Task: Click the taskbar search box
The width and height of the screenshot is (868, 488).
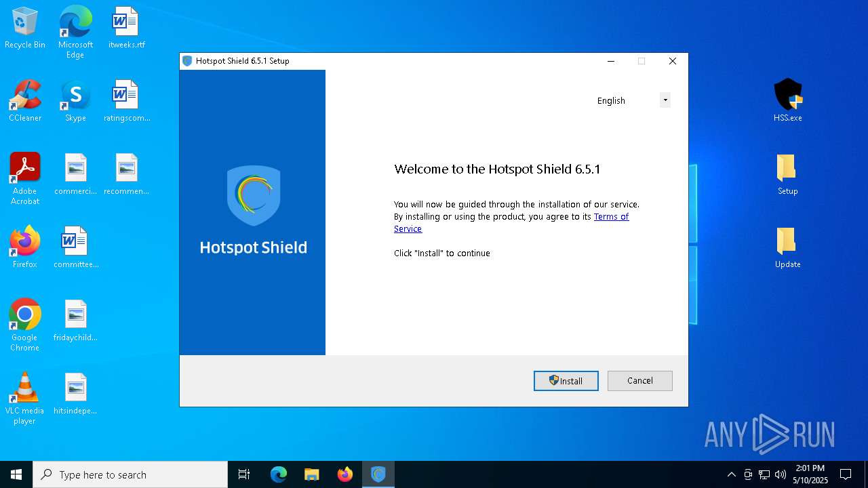Action: click(130, 474)
